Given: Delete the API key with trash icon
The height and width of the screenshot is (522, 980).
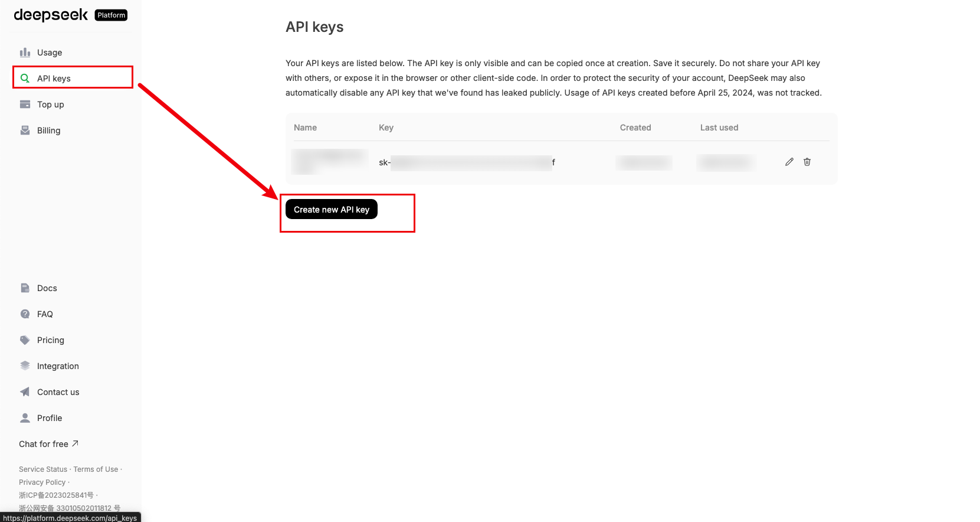Looking at the screenshot, I should pyautogui.click(x=807, y=162).
